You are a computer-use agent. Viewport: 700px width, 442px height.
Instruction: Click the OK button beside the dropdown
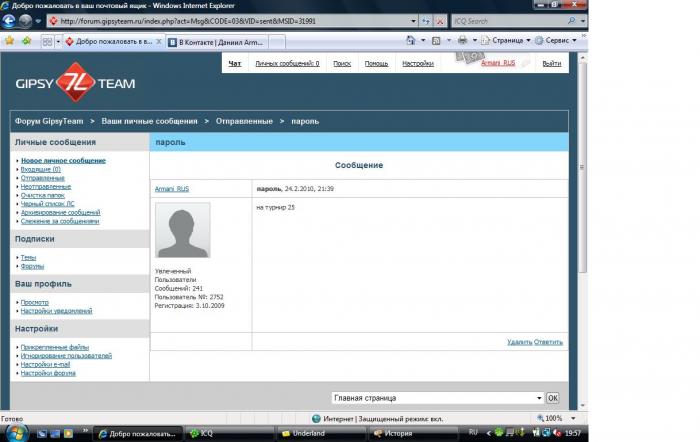coord(553,398)
